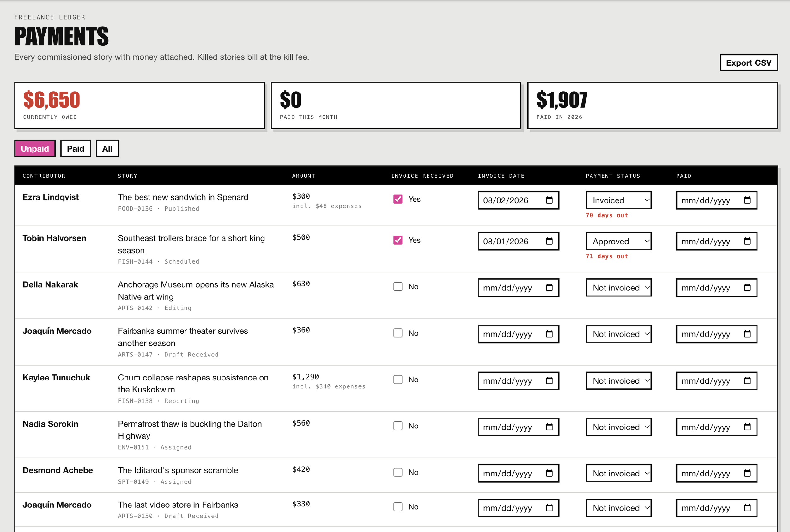
Task: Open payment status dropdown for Desmond Achebe
Action: pos(618,473)
